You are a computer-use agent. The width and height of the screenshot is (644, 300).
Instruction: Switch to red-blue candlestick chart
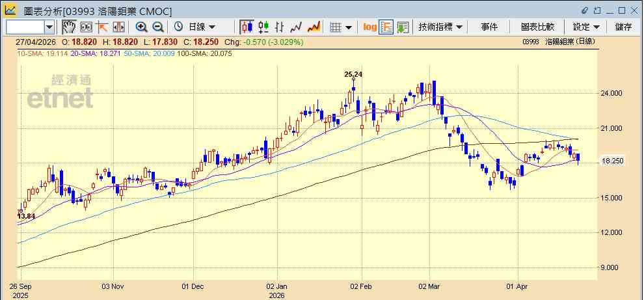click(x=247, y=27)
